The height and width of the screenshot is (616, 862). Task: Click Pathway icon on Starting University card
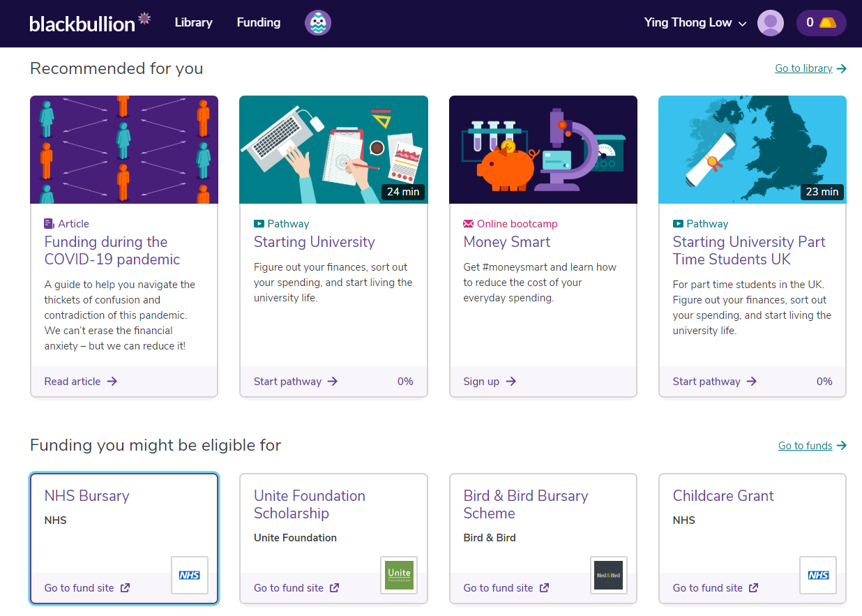(259, 224)
